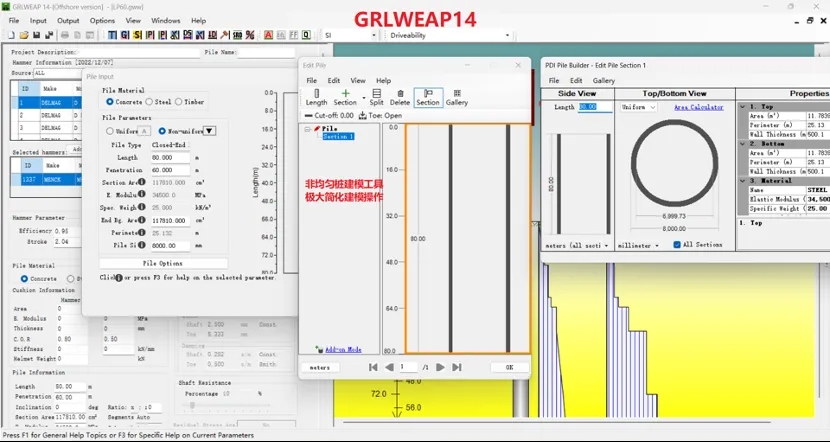The width and height of the screenshot is (830, 442).
Task: Click the Shaft Resistance percentage slider
Action: tap(193, 407)
